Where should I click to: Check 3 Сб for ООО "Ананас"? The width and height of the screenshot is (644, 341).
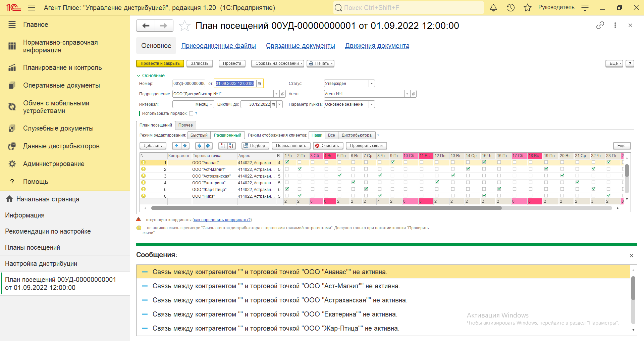[x=313, y=162]
